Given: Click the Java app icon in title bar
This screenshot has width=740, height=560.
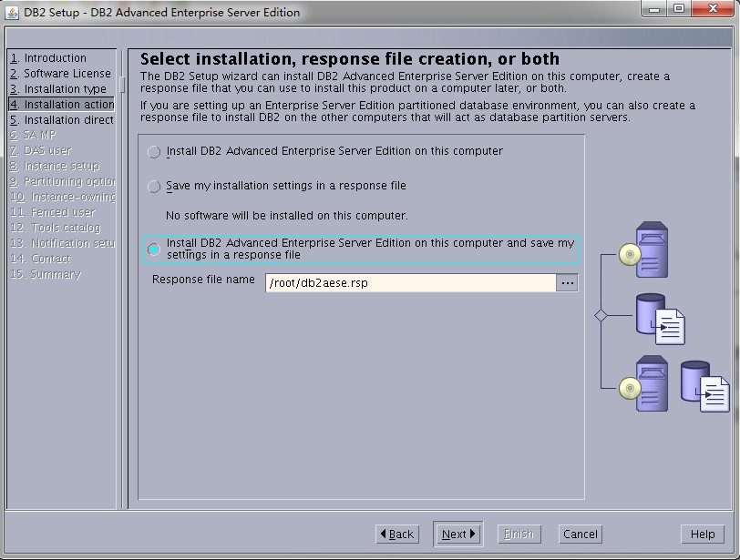Looking at the screenshot, I should 11,12.
